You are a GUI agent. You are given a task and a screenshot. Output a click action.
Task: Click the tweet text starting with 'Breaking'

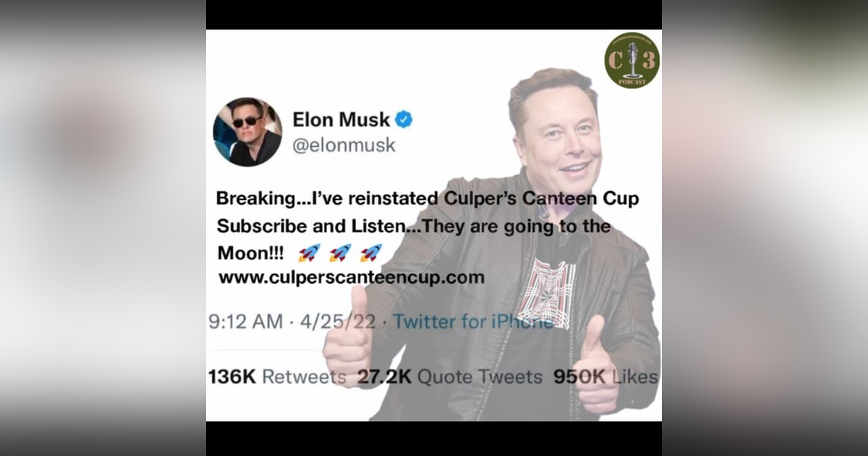427,225
